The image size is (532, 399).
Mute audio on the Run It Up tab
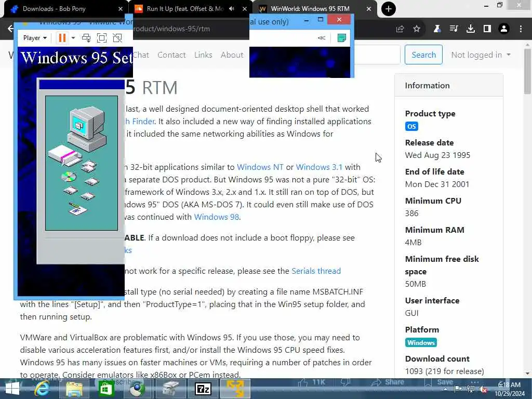tap(232, 9)
